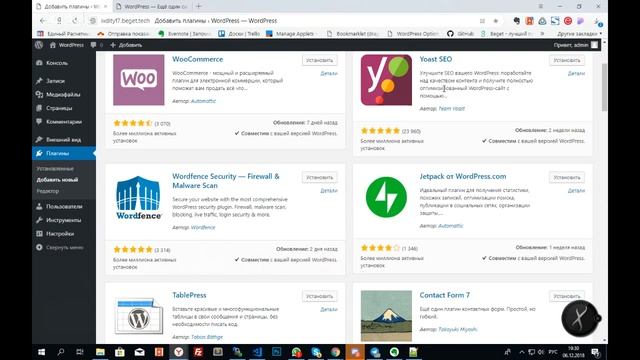
Task: Click Wordfence Security plugin title
Action: click(226, 181)
